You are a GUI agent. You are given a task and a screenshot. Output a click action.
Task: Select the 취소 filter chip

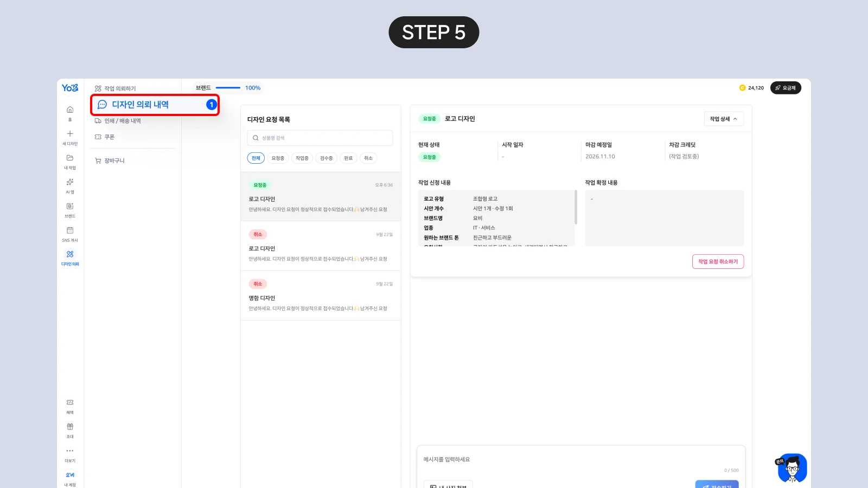368,158
